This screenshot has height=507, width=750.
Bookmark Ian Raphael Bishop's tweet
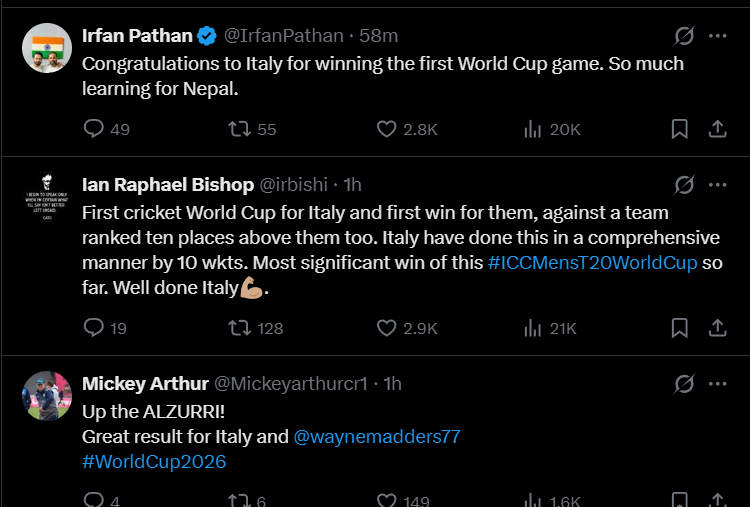pos(679,327)
